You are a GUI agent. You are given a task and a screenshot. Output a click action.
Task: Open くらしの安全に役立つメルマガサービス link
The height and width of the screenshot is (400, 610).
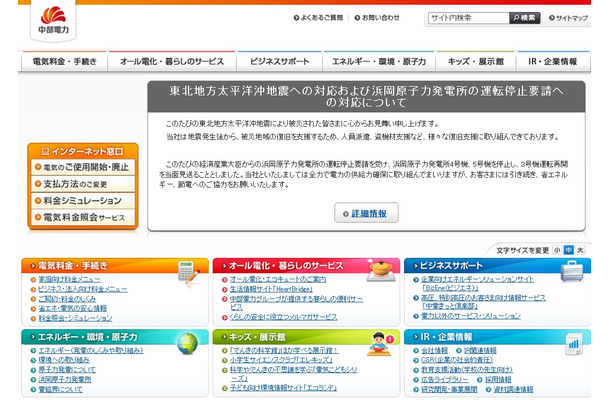coord(283,317)
